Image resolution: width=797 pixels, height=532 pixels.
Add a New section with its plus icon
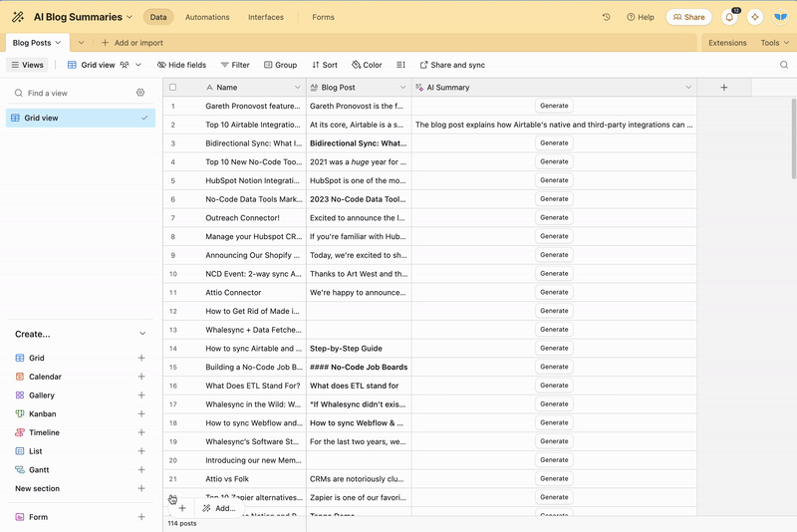coord(141,488)
